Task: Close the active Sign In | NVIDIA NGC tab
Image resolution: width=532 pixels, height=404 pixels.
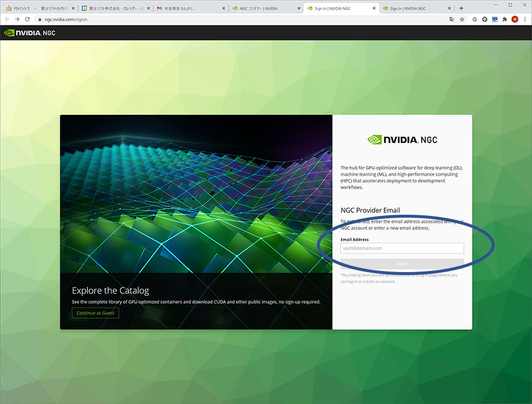Action: click(374, 8)
